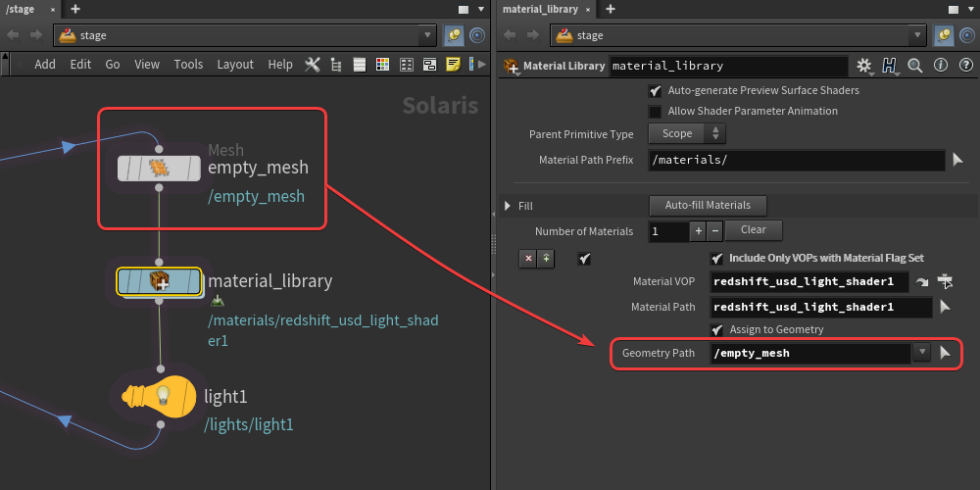Screen dimensions: 980x490
Task: Click the Geometry Path primitive picker arrow
Action: click(x=945, y=353)
